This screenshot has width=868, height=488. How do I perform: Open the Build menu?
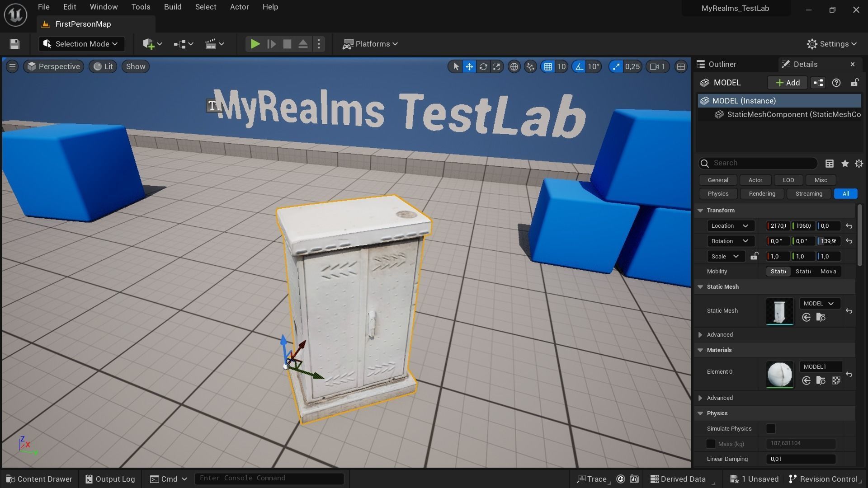point(172,7)
